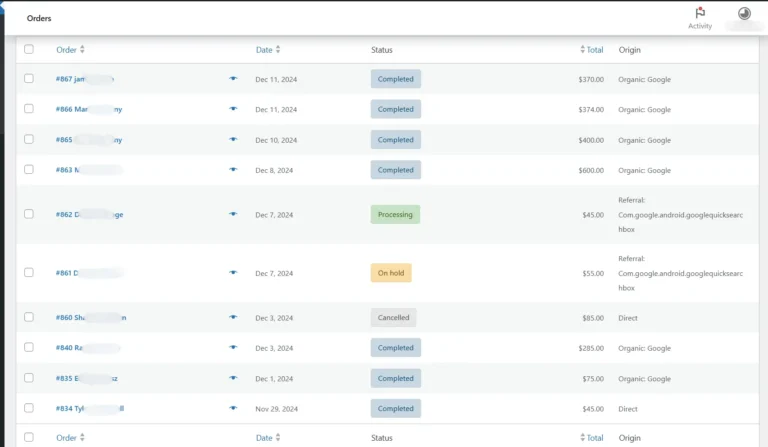Check the box for order #867
Viewport: 768px width, 447px height.
pos(29,79)
